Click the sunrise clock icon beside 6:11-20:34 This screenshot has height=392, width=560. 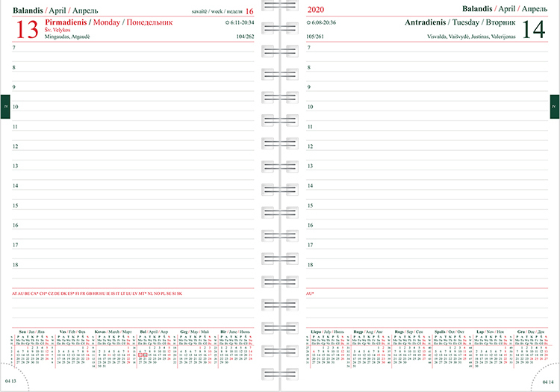pos(227,23)
